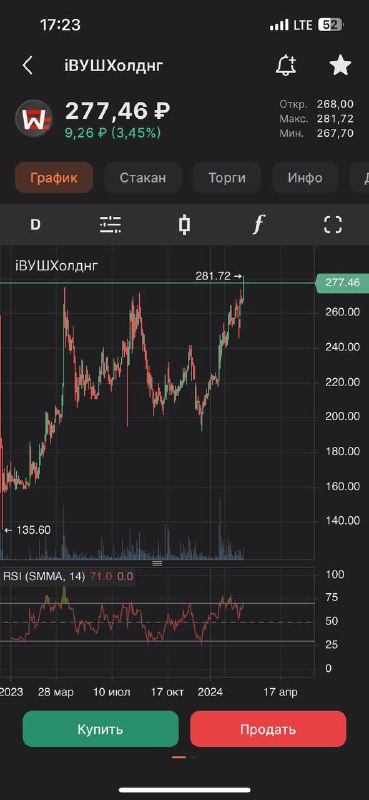Open chart settings sliders icon
369x800 pixels.
pos(110,224)
